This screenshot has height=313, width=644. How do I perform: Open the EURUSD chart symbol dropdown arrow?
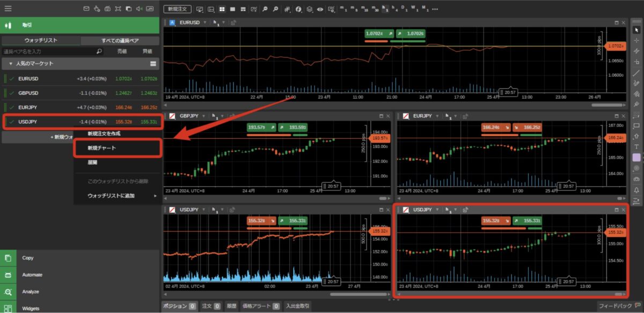pyautogui.click(x=205, y=23)
